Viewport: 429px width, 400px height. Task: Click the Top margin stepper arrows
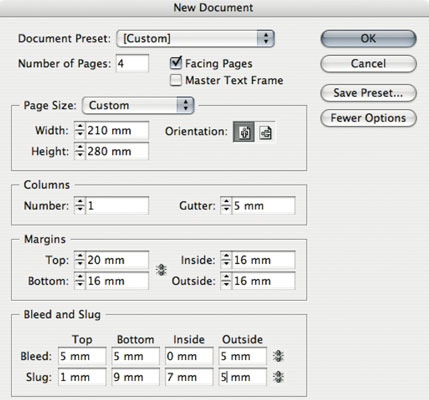click(x=80, y=260)
